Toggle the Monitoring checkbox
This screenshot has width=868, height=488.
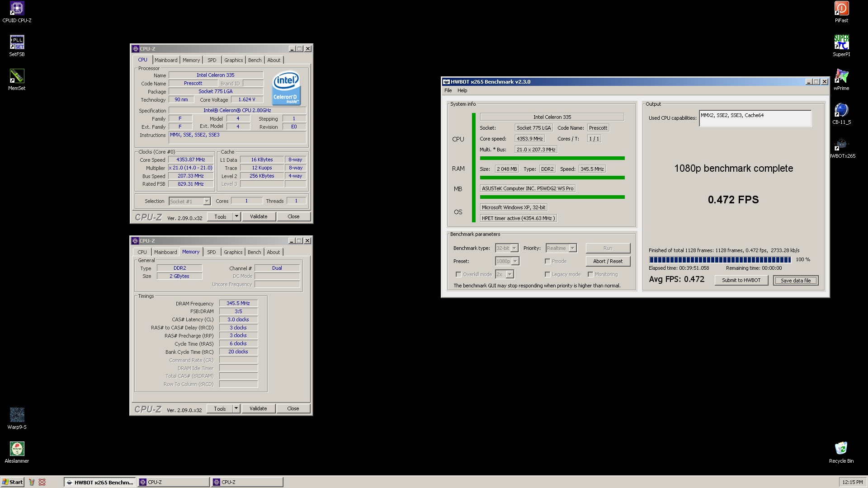tap(590, 274)
